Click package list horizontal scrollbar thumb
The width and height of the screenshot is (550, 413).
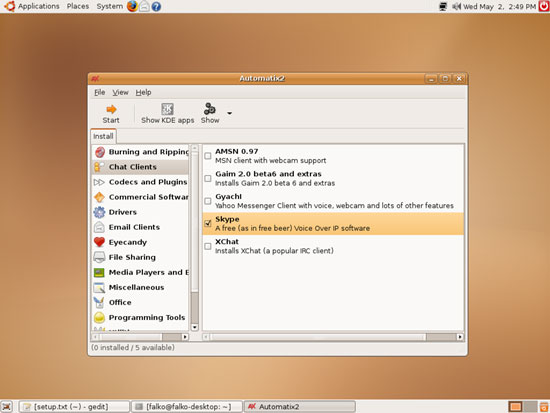click(318, 337)
